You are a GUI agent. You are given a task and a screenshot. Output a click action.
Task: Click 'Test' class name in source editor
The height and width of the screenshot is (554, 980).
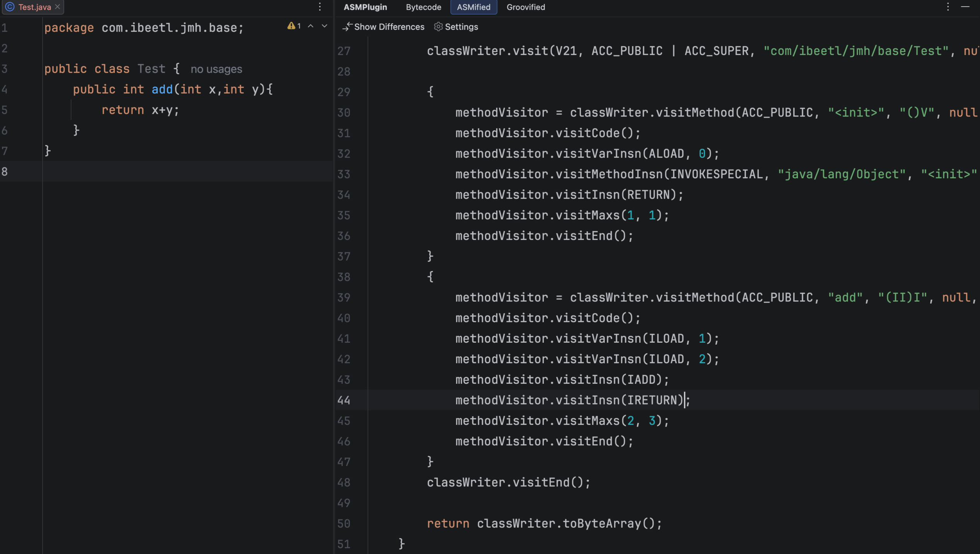pyautogui.click(x=151, y=69)
